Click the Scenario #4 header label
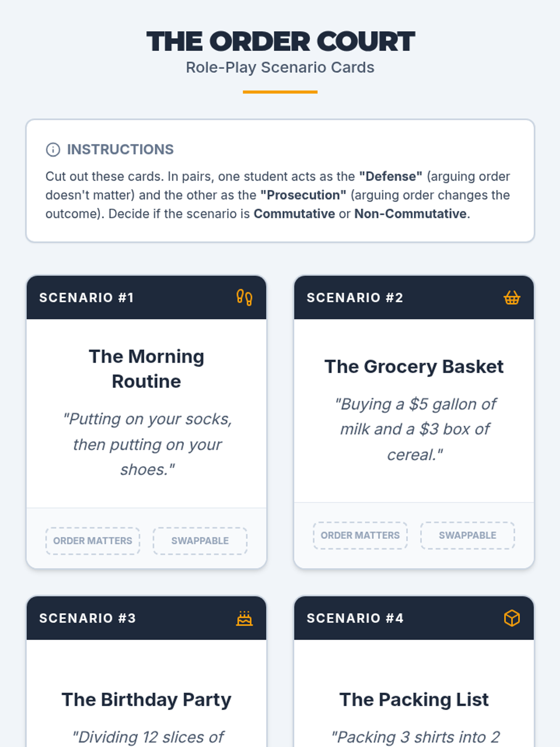The width and height of the screenshot is (560, 747). 355,618
